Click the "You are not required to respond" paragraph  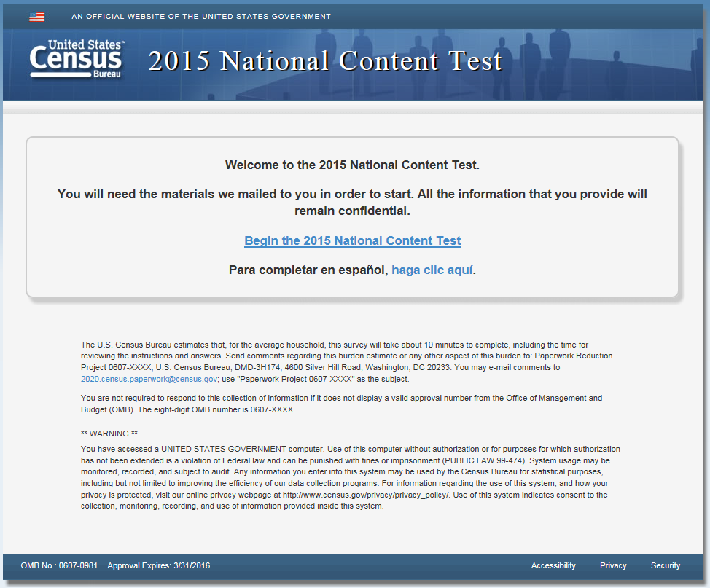341,404
